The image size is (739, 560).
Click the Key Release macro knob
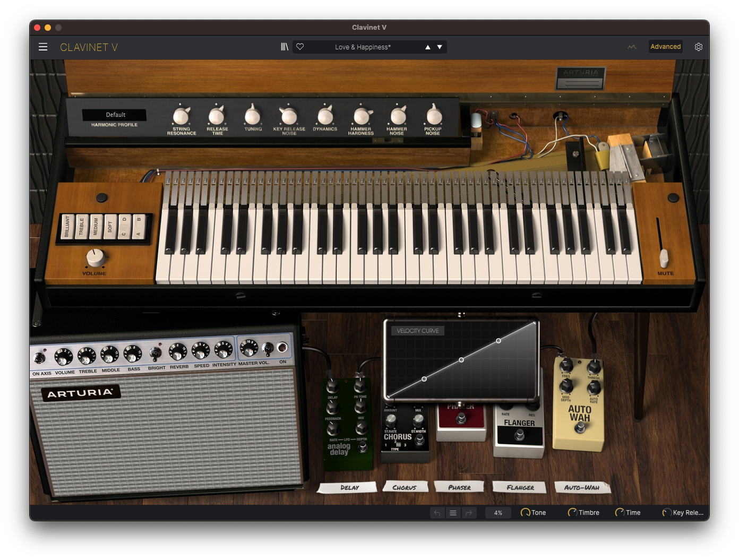point(667,513)
